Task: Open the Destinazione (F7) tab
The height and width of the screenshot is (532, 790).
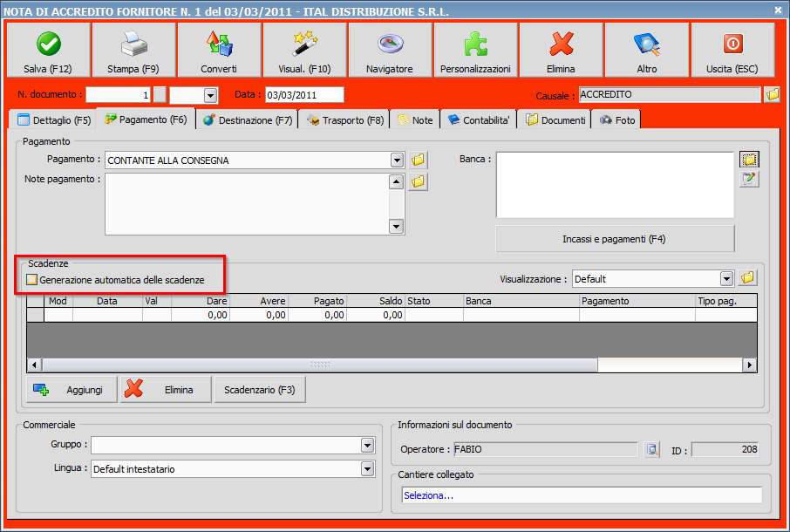Action: pos(248,119)
